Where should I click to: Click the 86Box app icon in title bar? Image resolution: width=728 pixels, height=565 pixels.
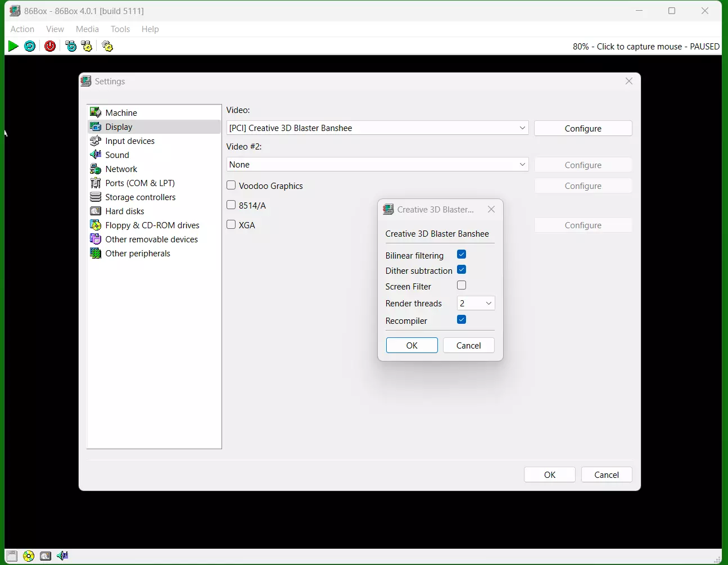click(15, 11)
